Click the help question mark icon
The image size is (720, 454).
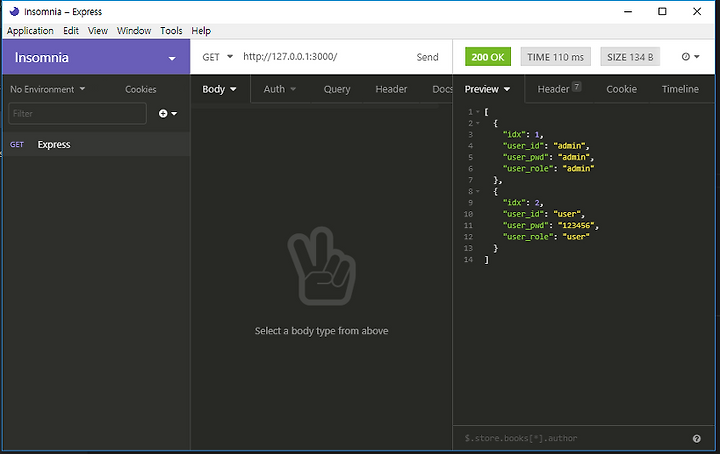tap(697, 438)
